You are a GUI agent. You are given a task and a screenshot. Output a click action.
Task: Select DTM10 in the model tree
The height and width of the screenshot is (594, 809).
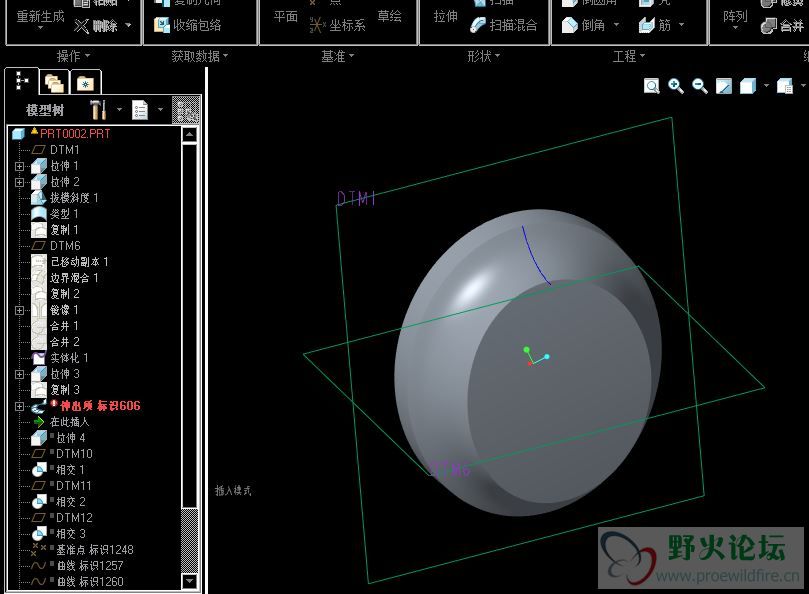74,454
